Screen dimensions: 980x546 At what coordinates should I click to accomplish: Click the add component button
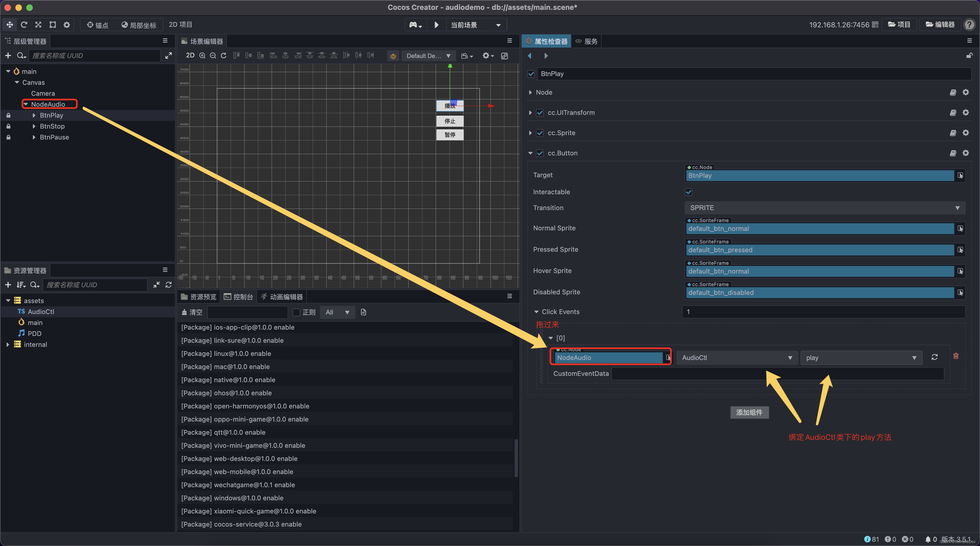click(749, 413)
